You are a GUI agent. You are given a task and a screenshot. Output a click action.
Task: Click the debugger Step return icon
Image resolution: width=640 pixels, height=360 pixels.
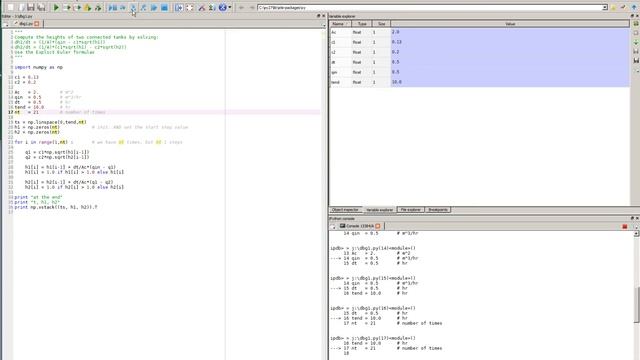tap(143, 7)
